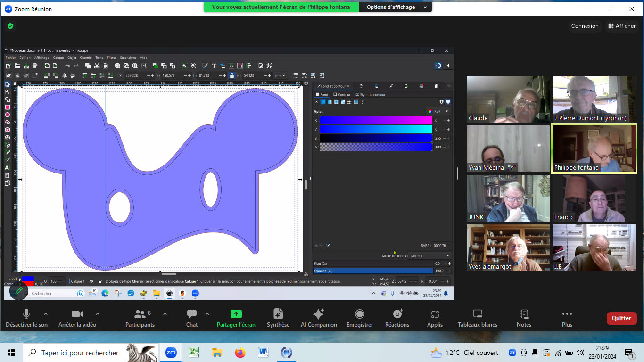Cut selection with the scissors icon
Viewport: 644px width, 362px height.
coord(97,66)
